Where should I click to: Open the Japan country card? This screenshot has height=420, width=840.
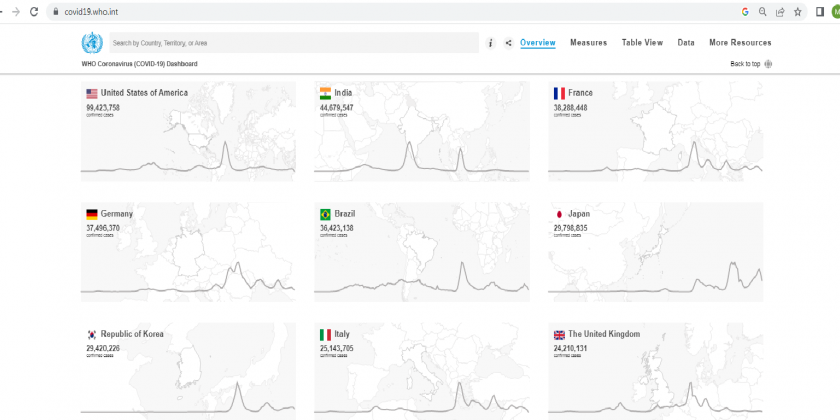tap(655, 250)
